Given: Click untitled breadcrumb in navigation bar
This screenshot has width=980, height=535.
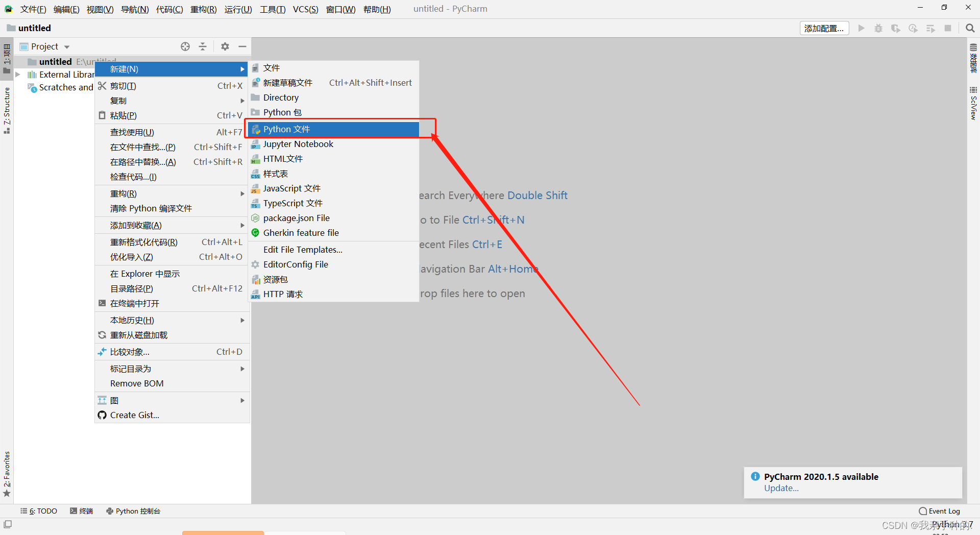Looking at the screenshot, I should click(29, 28).
